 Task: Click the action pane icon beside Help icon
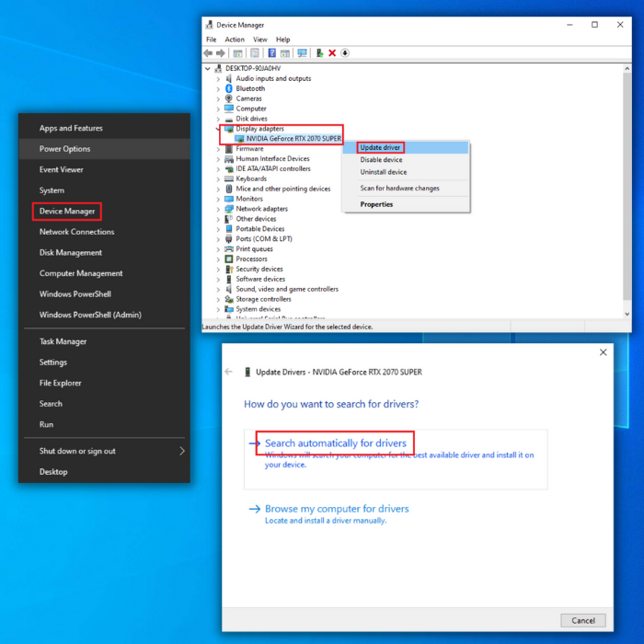click(285, 53)
